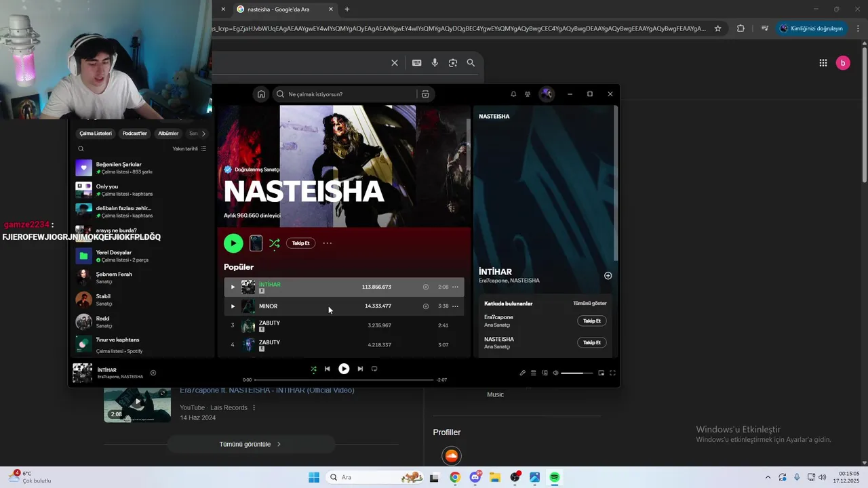Open Spotify browse icon in search bar
The height and width of the screenshot is (488, 868).
click(425, 94)
